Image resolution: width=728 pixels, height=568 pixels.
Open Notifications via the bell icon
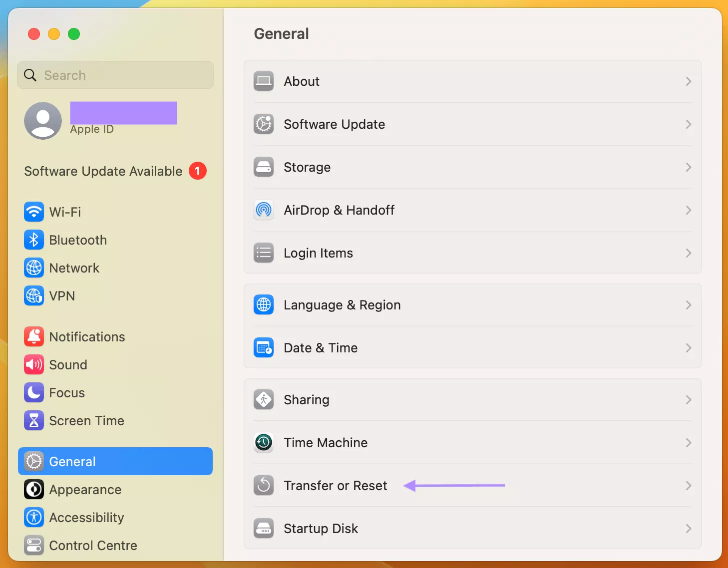click(33, 336)
